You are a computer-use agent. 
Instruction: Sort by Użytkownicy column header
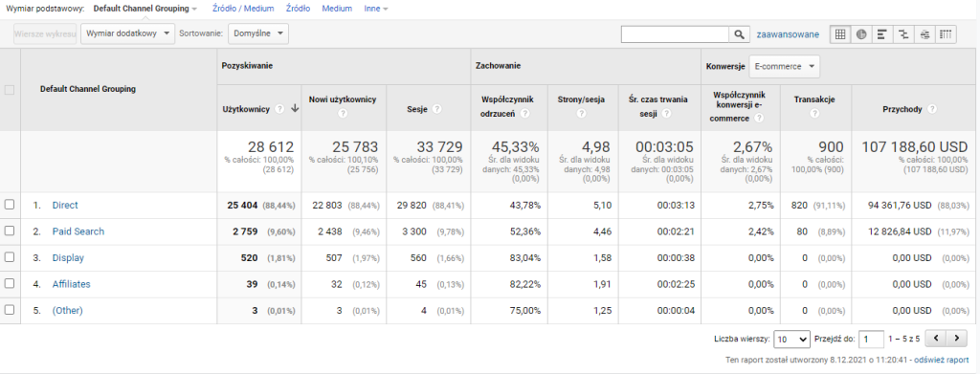246,109
